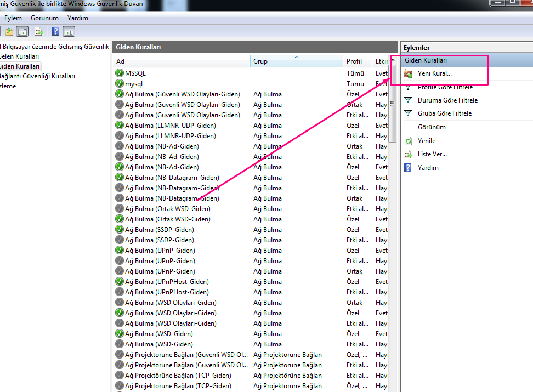Screen dimensions: 533x392
Task: Click Profile Göre Filtrele action
Action: pos(445,87)
